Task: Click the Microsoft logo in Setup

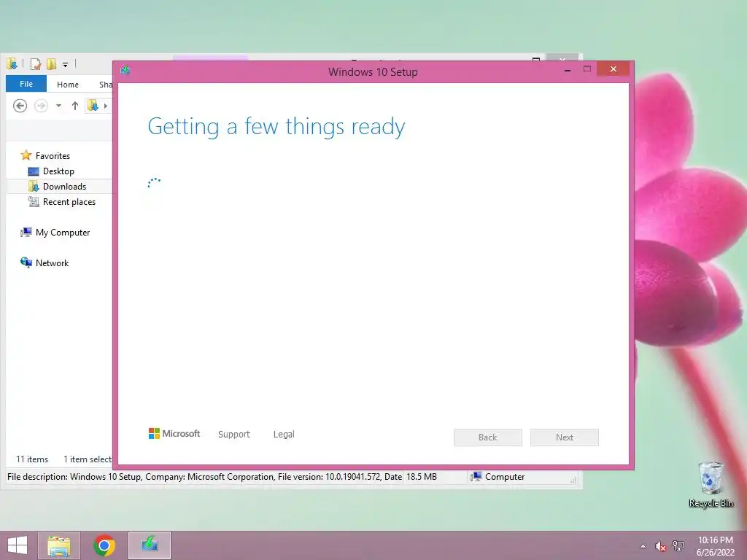Action: (x=174, y=433)
